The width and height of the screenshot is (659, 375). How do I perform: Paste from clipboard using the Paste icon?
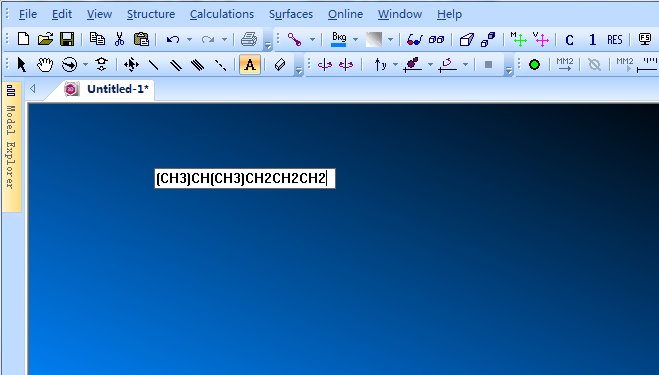click(x=141, y=40)
